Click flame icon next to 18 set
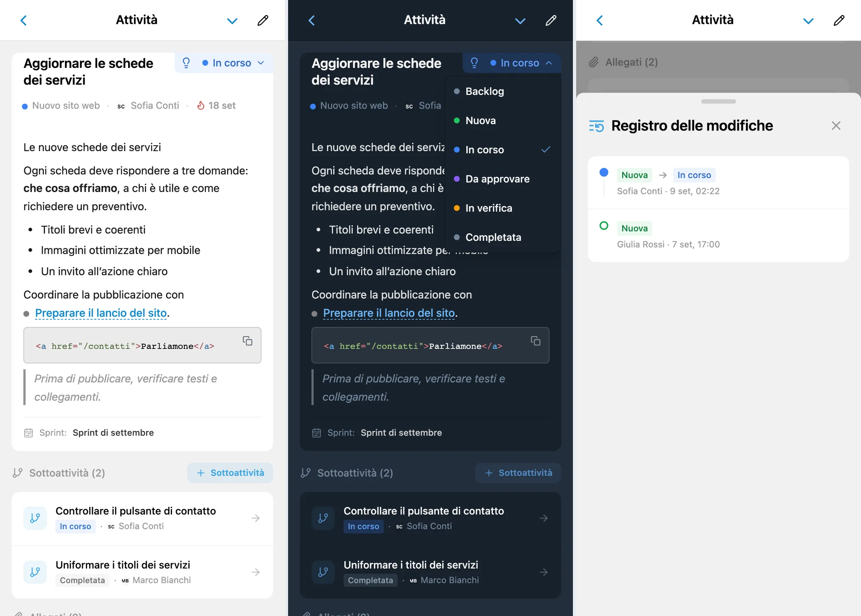Screen dimensions: 861x616 201,106
